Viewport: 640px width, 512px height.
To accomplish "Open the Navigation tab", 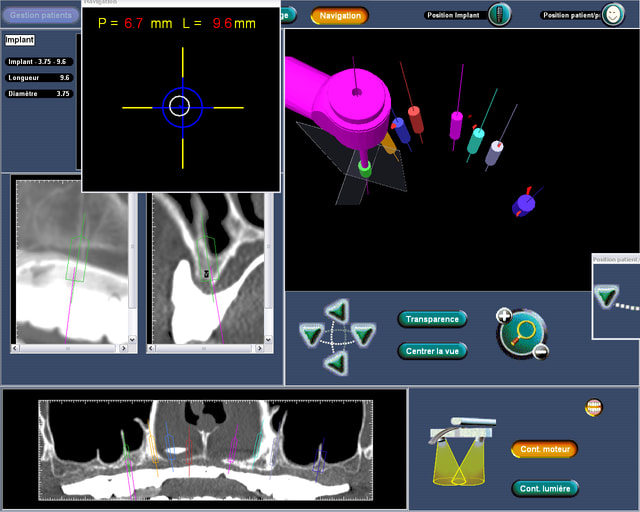I will [339, 16].
